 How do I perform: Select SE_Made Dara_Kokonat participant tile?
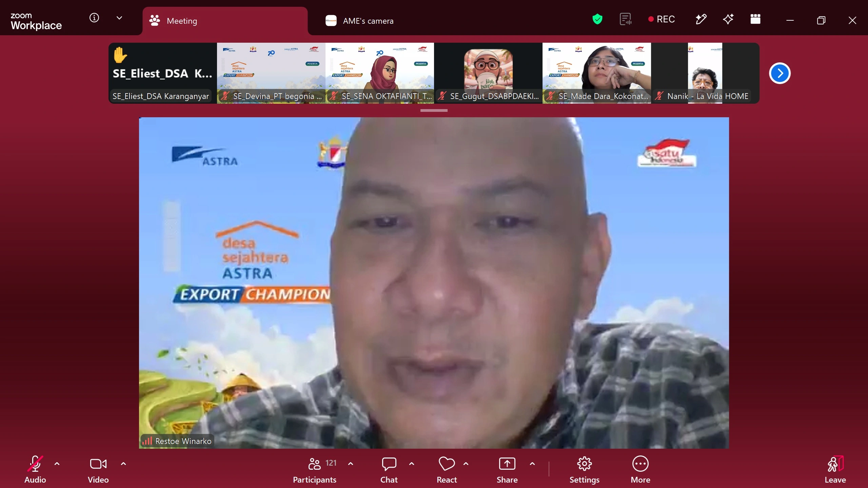pos(597,73)
